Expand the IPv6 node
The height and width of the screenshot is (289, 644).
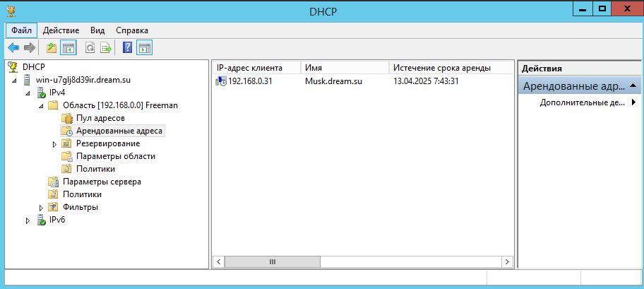pyautogui.click(x=28, y=220)
